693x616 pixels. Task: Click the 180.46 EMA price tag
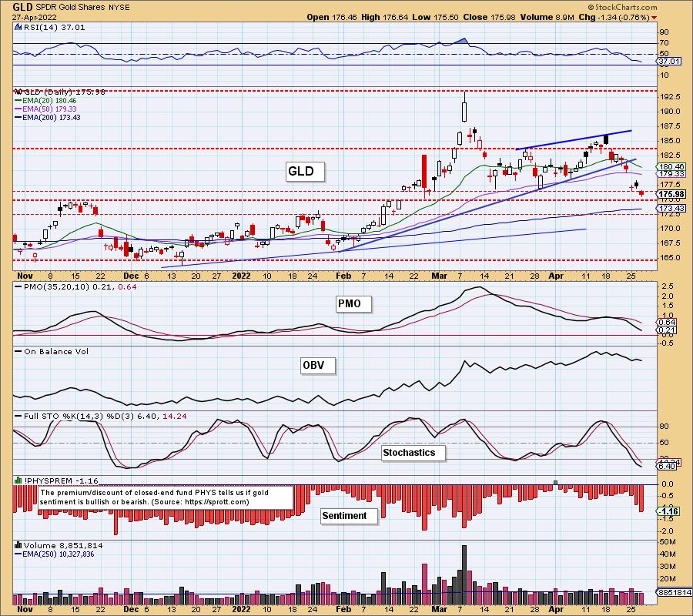click(671, 167)
